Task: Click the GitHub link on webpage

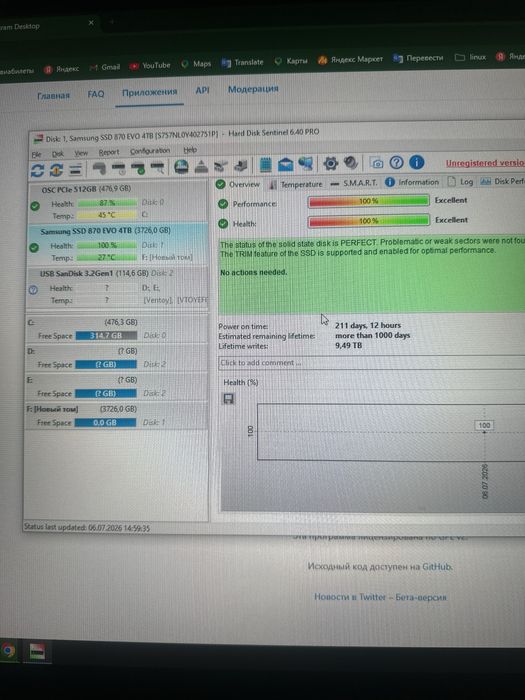Action: point(437,567)
